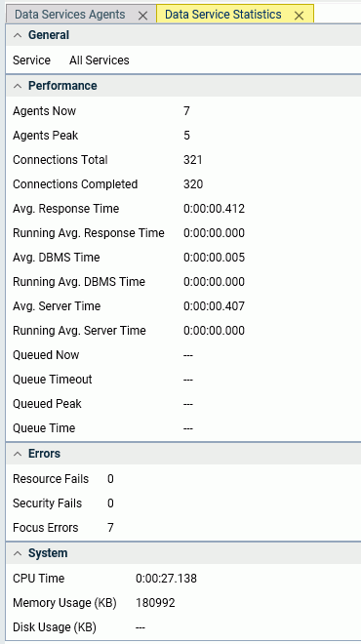Click the Agents Now value 7
361x644 pixels.
(x=186, y=111)
